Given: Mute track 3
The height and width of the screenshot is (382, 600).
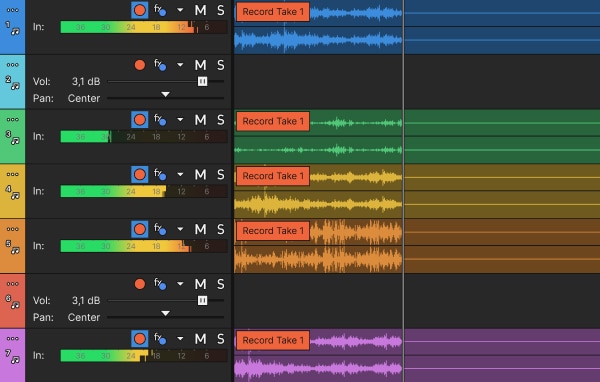Looking at the screenshot, I should pos(201,120).
